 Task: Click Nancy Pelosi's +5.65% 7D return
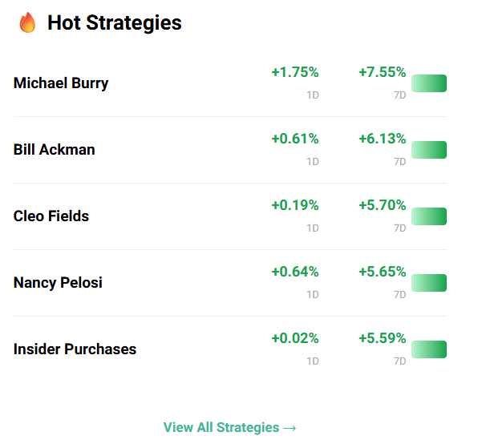pos(382,272)
